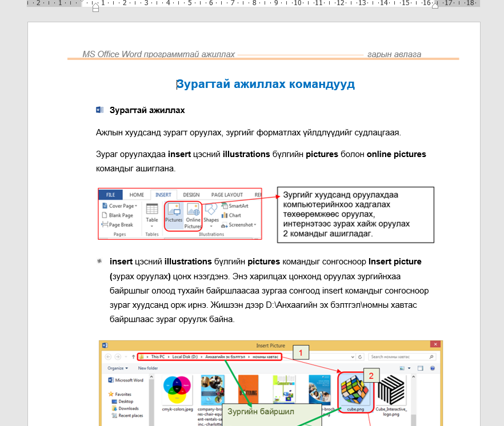The height and width of the screenshot is (426, 504).
Task: Click the INSERT tab in the ribbon image
Action: (x=163, y=195)
